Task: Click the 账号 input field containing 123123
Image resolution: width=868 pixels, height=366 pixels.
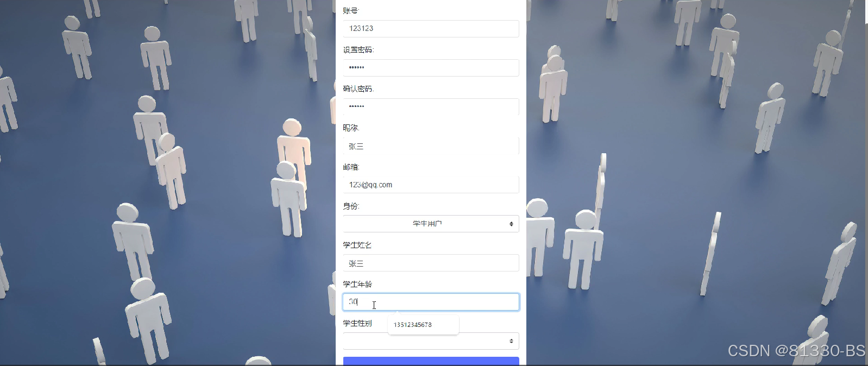Action: tap(431, 29)
